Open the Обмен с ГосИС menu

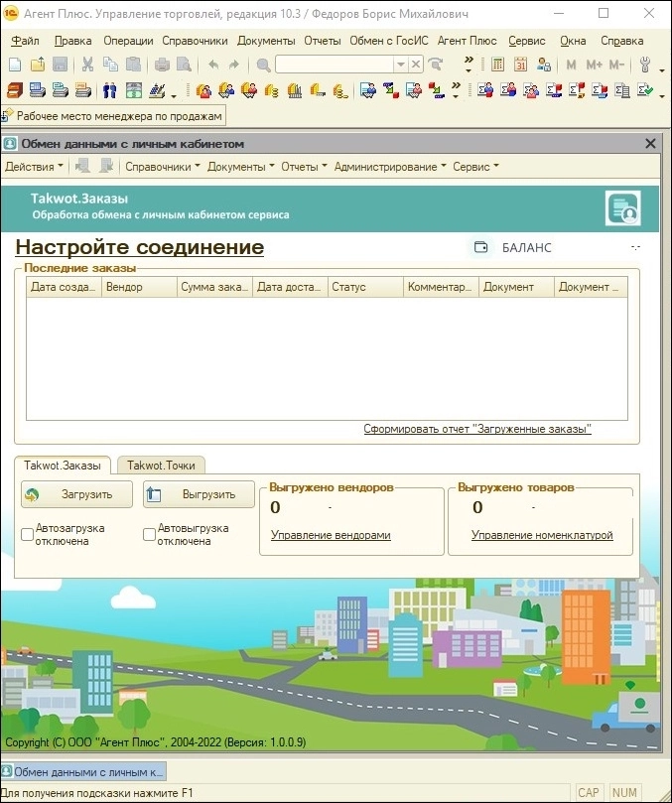coord(389,41)
